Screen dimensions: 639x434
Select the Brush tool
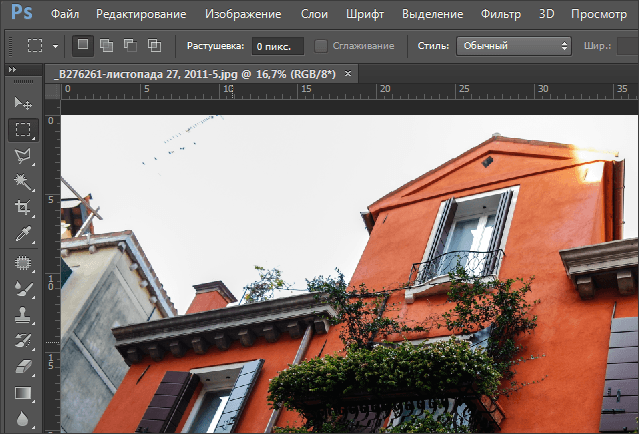click(22, 289)
